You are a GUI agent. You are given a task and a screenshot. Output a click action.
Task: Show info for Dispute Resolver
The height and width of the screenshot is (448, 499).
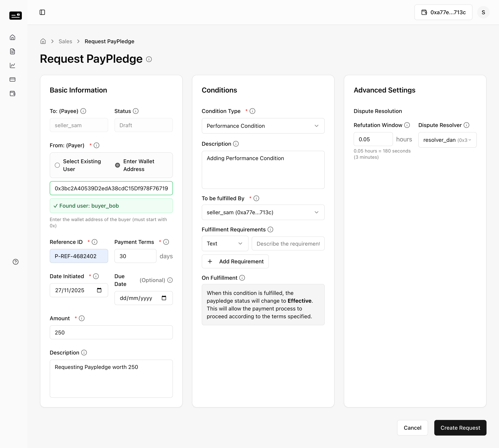point(466,125)
